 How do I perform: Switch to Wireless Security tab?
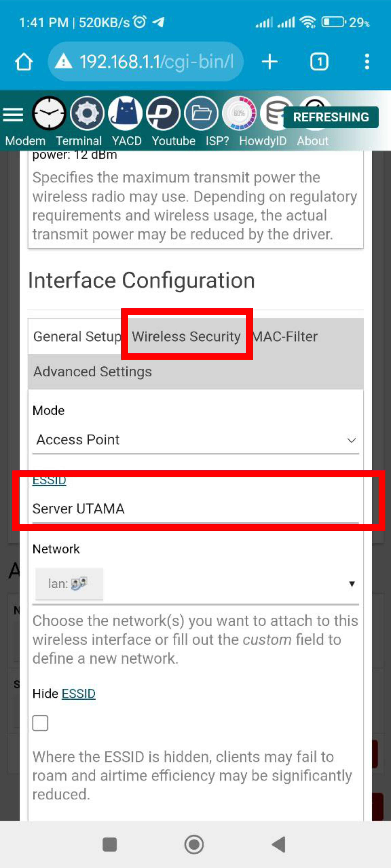(186, 336)
